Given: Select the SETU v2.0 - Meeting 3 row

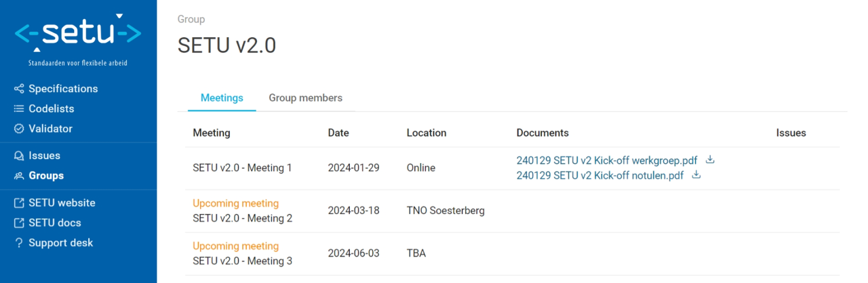Looking at the screenshot, I should (512, 253).
